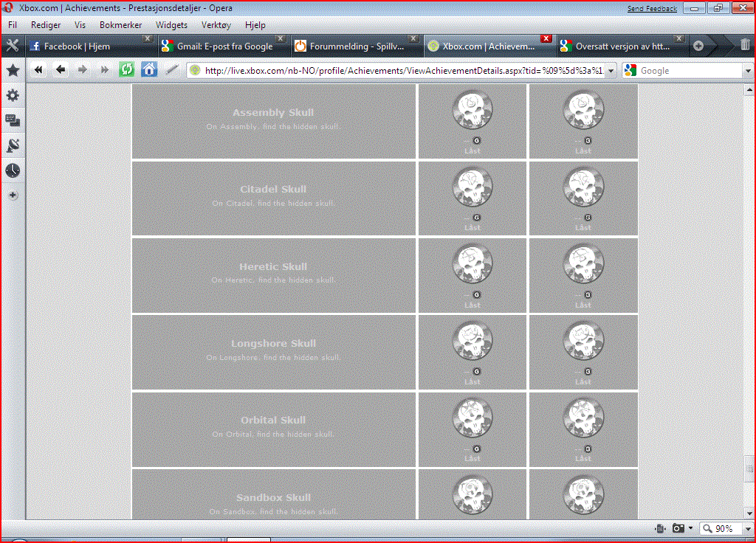Click the scrollbar down arrow
This screenshot has height=543, width=756.
749,513
